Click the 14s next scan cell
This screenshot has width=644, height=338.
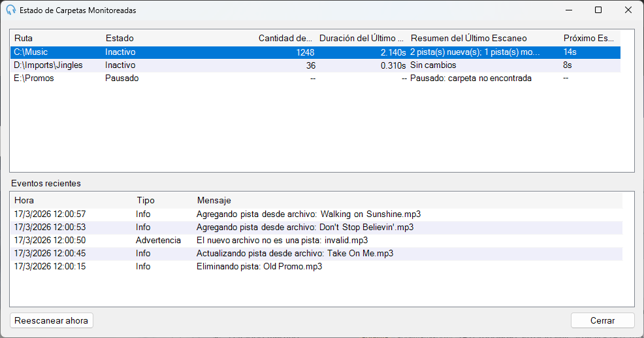[570, 52]
